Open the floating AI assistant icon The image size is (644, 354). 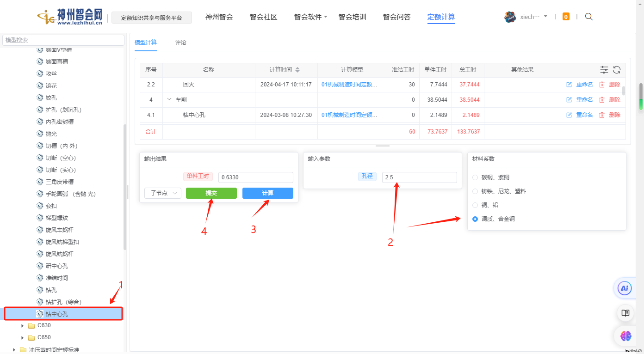click(x=625, y=288)
